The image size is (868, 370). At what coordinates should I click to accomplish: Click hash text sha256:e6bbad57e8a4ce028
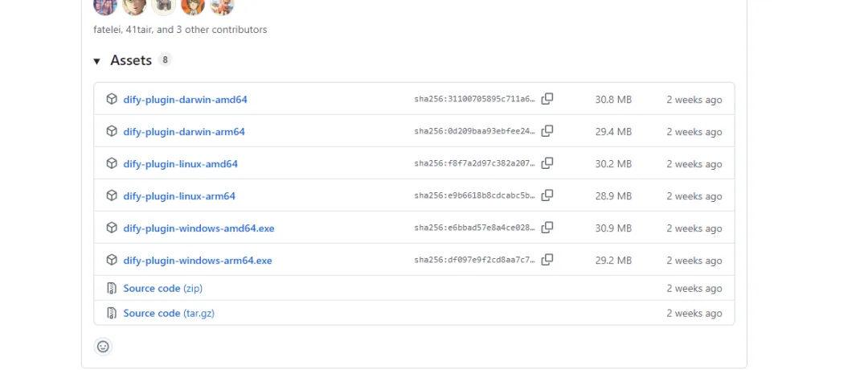pyautogui.click(x=475, y=228)
